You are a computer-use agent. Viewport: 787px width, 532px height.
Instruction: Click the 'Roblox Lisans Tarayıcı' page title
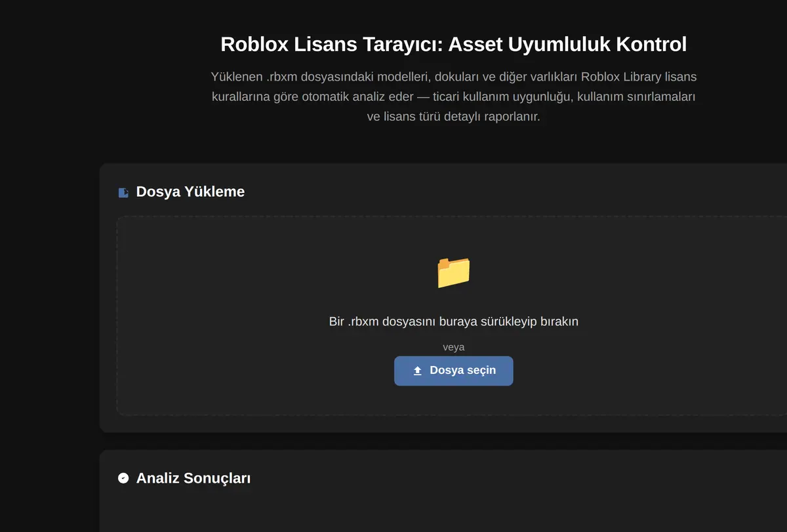pos(453,44)
